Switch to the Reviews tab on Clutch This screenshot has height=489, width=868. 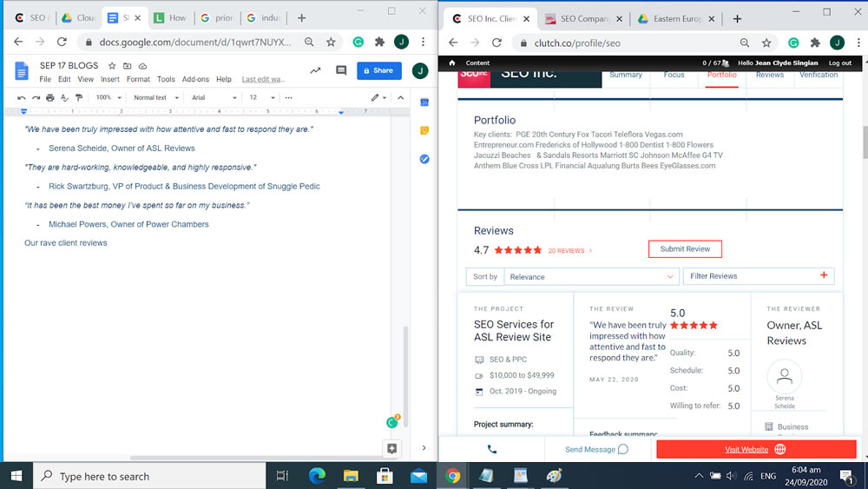click(769, 75)
